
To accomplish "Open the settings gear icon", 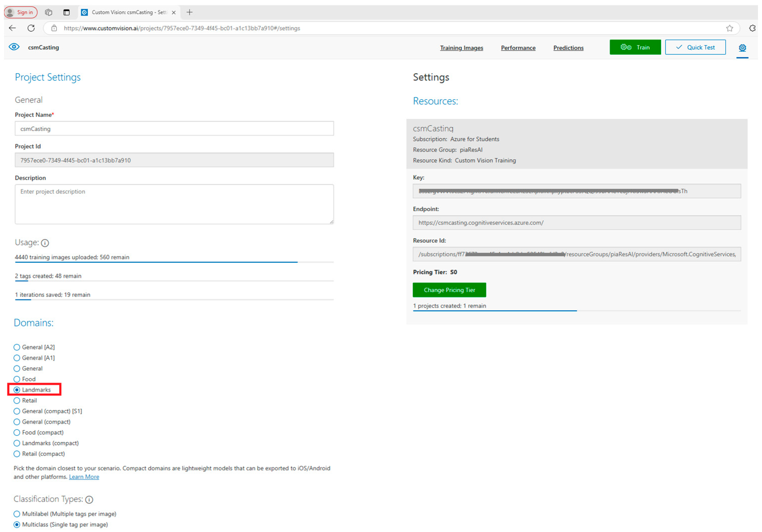I will click(x=742, y=48).
